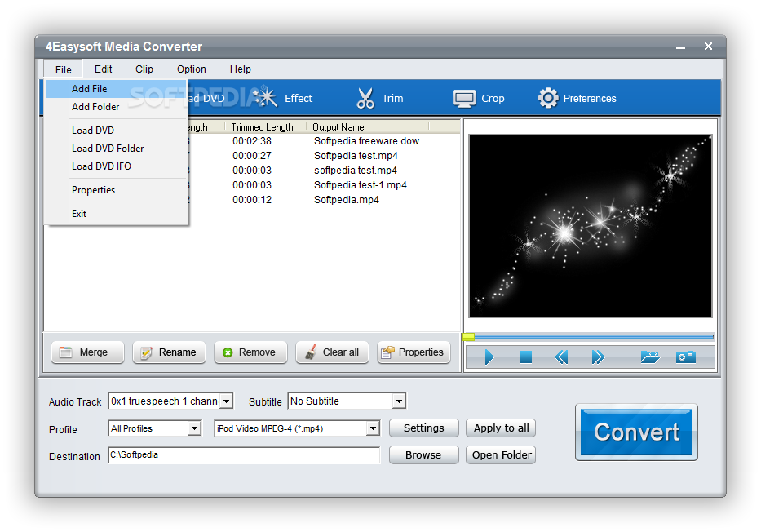Click the Open Folder button
The height and width of the screenshot is (532, 761).
pyautogui.click(x=501, y=454)
